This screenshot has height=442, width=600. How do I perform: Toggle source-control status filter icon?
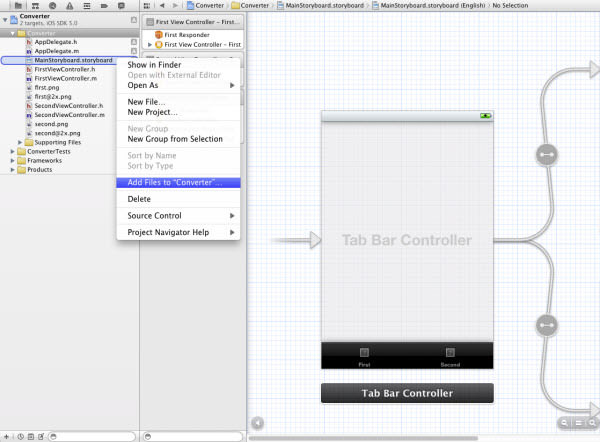[x=31, y=436]
